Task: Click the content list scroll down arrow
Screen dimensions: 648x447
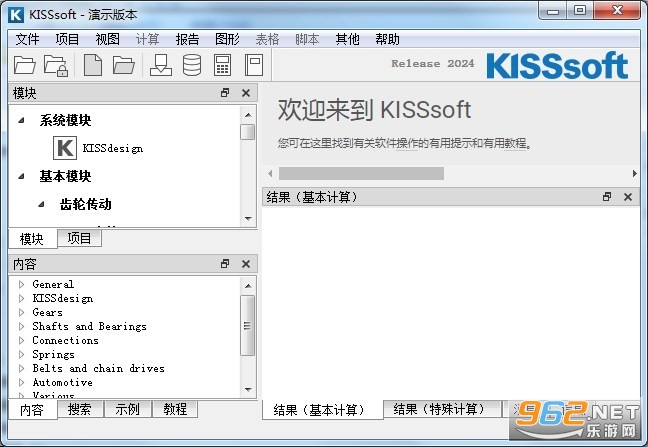Action: (x=248, y=389)
